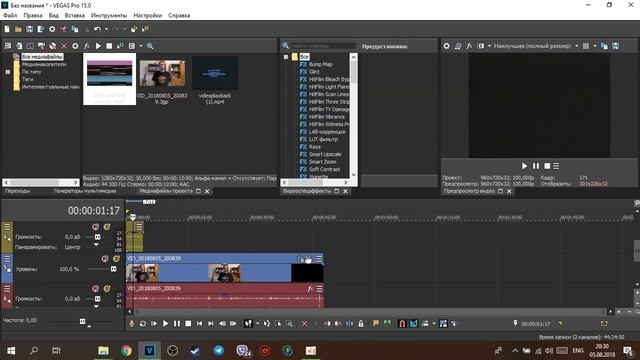Screen dimensions: 640x360
Task: Play in the video preview window
Action: click(x=524, y=166)
